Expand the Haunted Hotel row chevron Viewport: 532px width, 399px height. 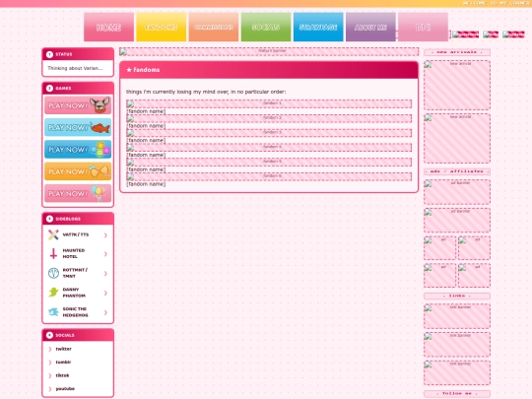coord(105,254)
